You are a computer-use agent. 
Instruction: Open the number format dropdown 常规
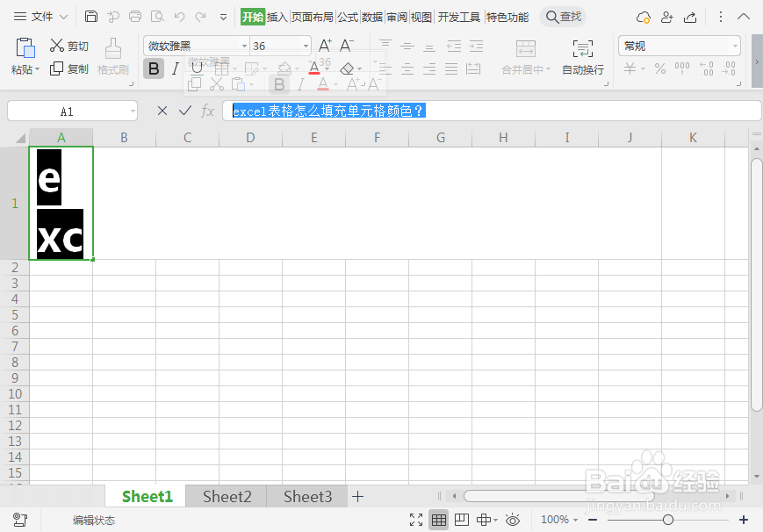point(735,47)
